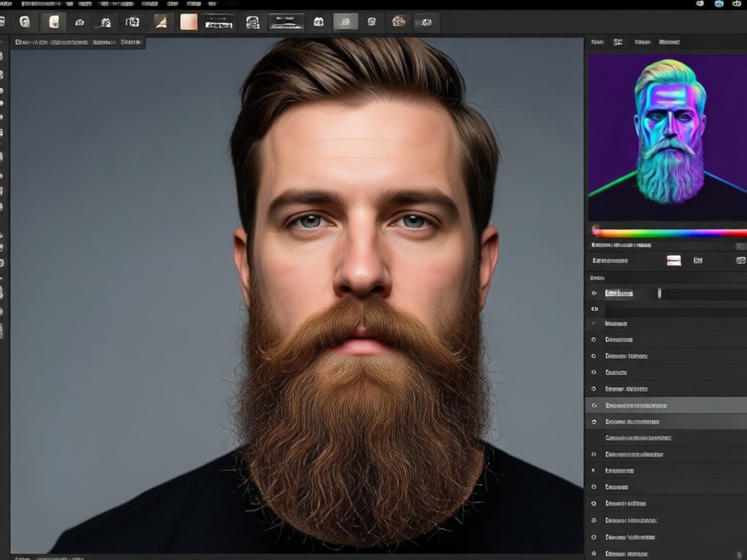Click the document title tab above the portrait canvas
The height and width of the screenshot is (560, 747).
78,42
